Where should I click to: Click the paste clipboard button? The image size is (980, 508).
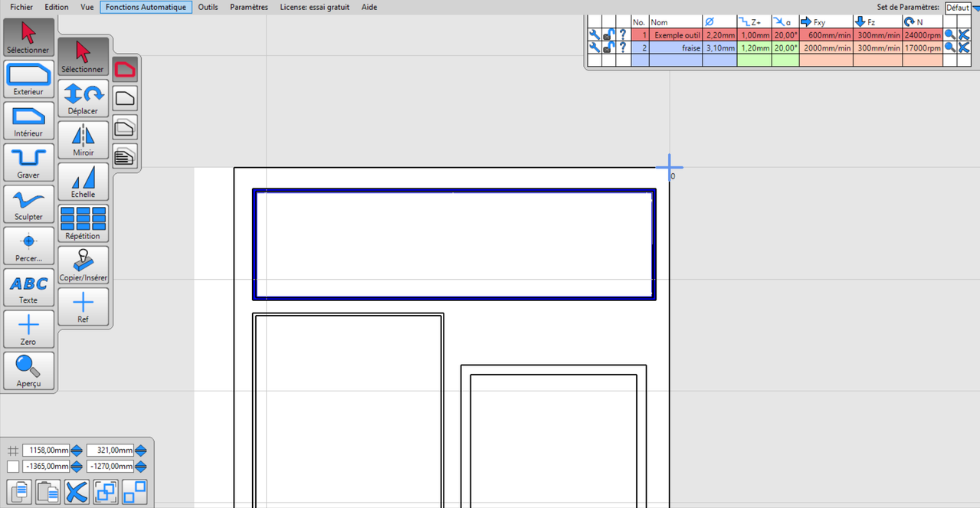click(x=48, y=492)
